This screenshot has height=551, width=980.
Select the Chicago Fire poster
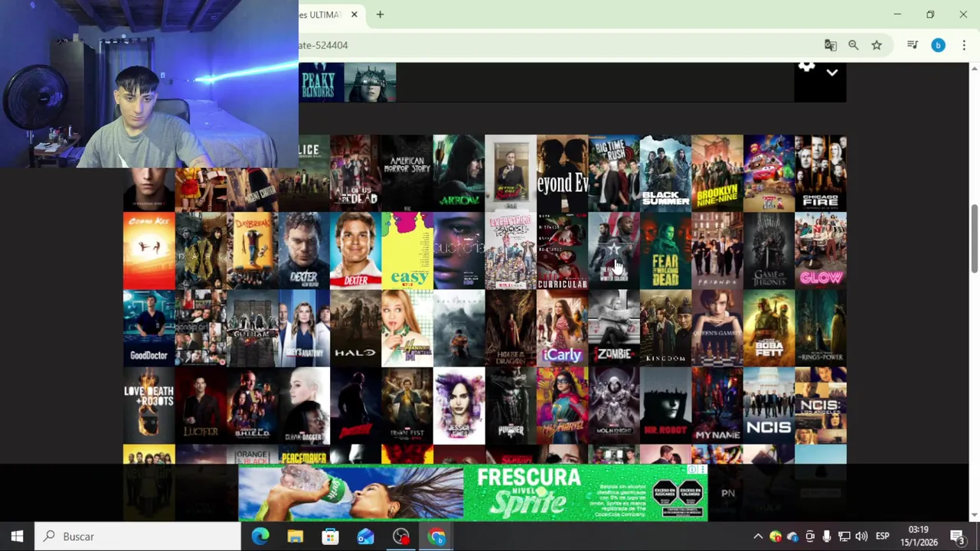tap(821, 173)
